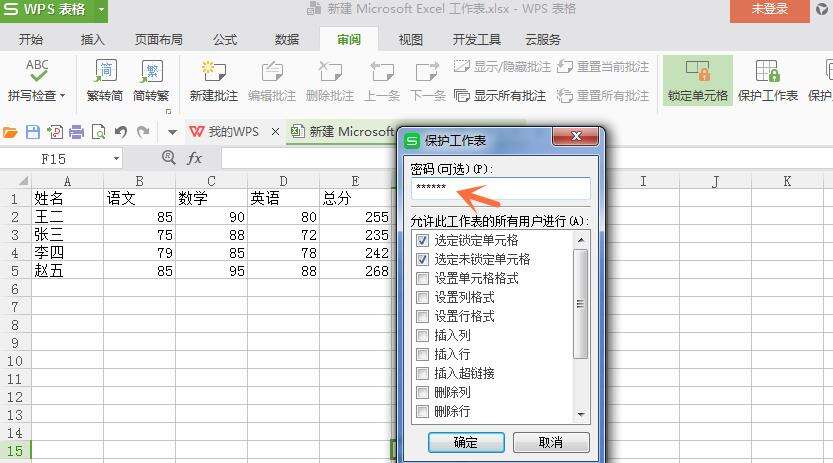Screen dimensions: 833x463
Task: Click the permissions list scrollbar thumb
Action: (581, 304)
